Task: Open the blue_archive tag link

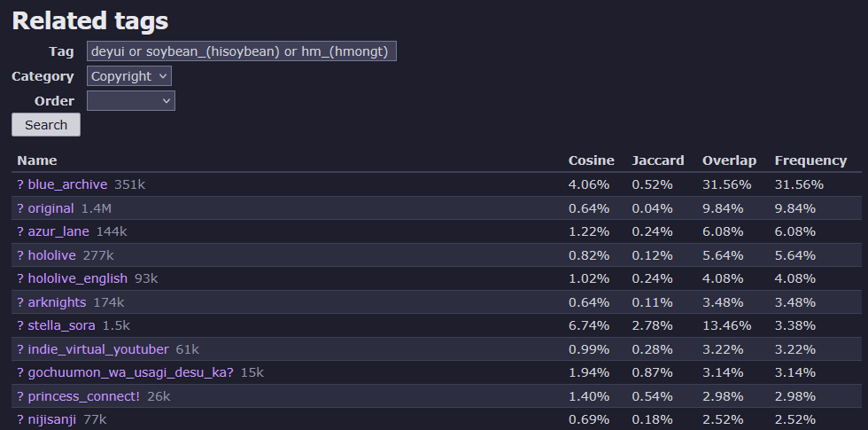Action: tap(67, 184)
